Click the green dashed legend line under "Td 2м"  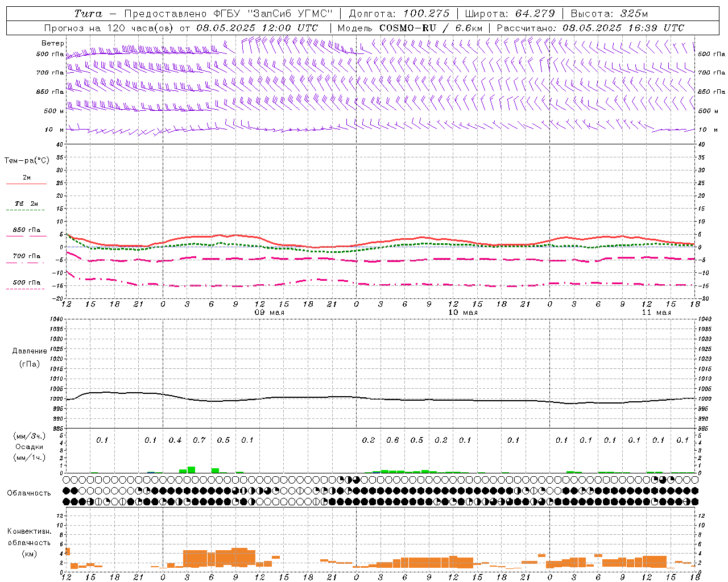pos(25,210)
